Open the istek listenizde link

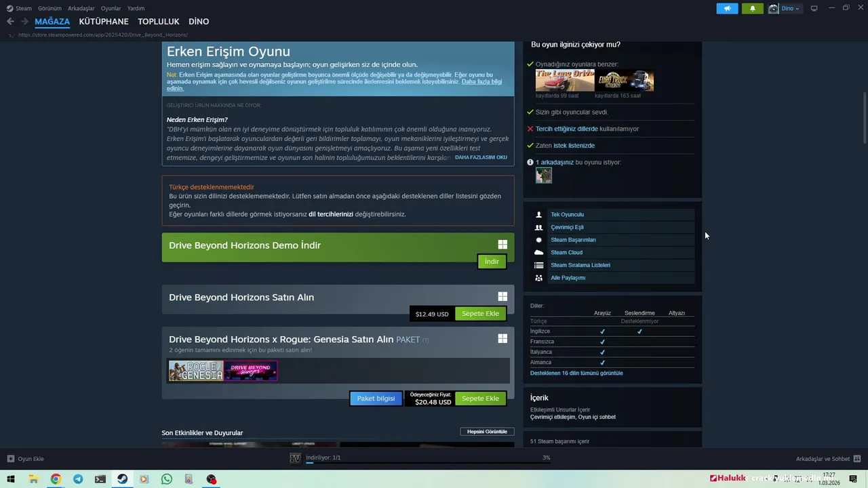tap(574, 146)
